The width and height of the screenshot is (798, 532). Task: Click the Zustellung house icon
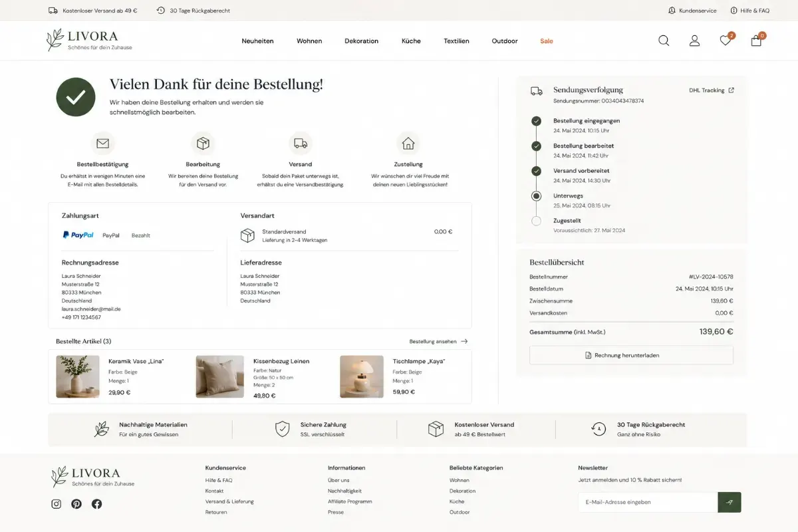coord(408,143)
